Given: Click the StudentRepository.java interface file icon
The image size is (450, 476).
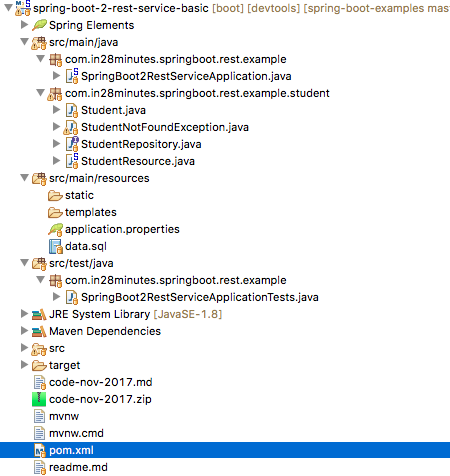Looking at the screenshot, I should click(72, 144).
